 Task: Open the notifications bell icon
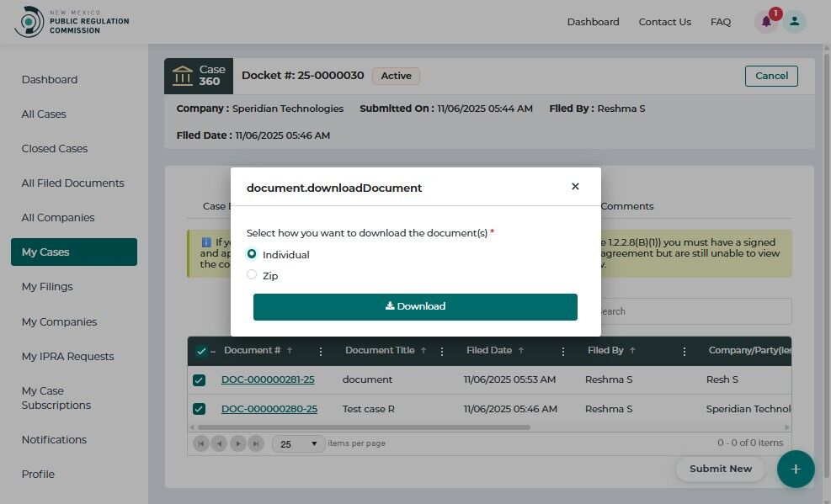click(x=766, y=22)
